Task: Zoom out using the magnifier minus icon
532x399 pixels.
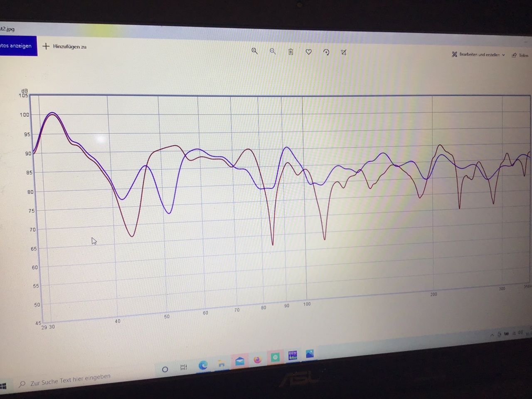Action: pos(273,52)
